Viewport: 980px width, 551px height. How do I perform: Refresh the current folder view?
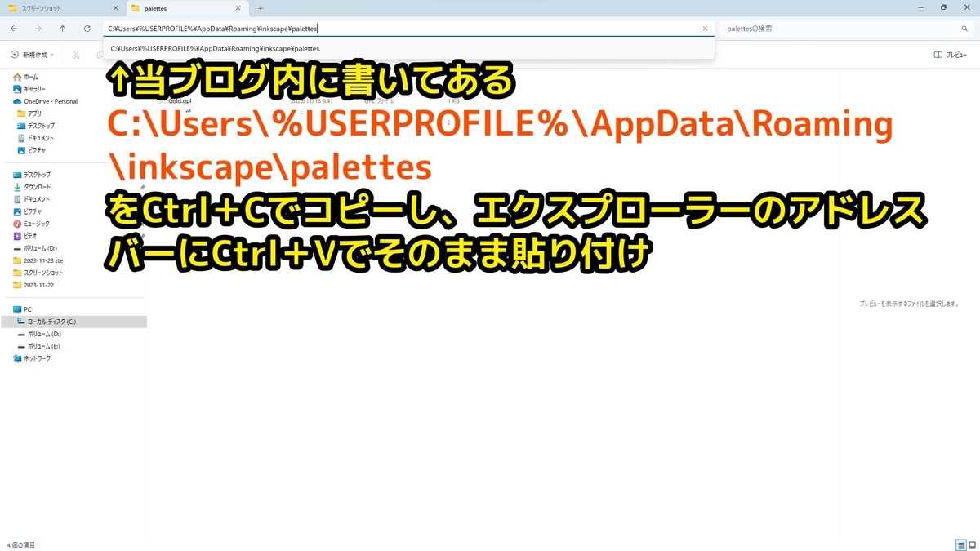coord(87,28)
